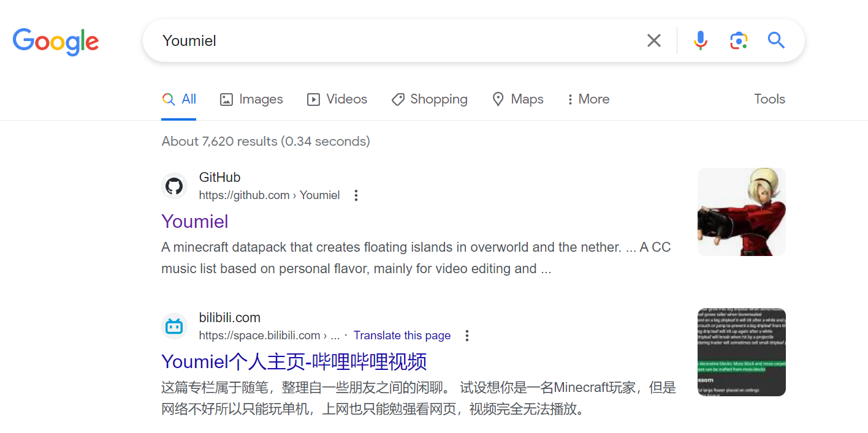Switch to the Shopping tab
Viewport: 868px width, 433px height.
(429, 99)
